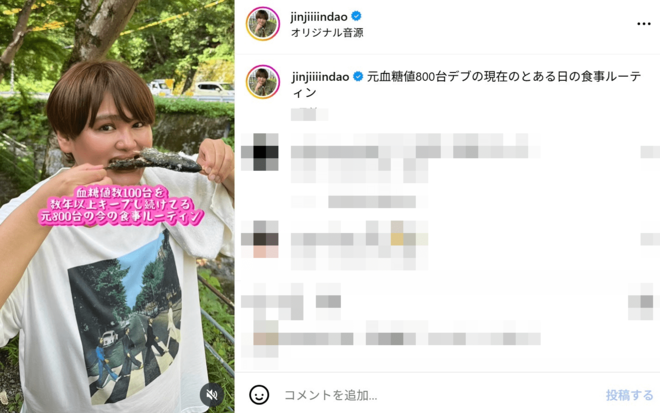This screenshot has height=413, width=660.
Task: Click the profile avatar beside the caption
Action: coord(263,82)
